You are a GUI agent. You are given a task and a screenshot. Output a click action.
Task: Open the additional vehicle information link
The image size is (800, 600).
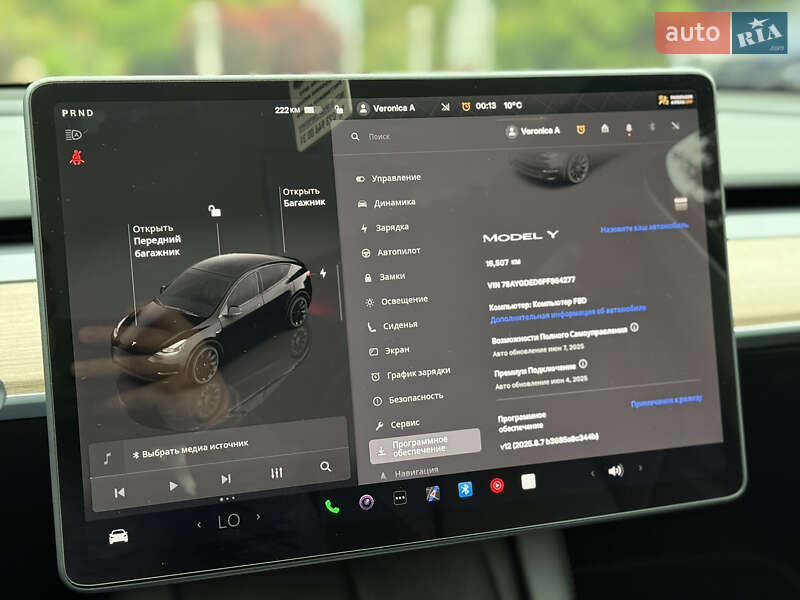click(568, 314)
